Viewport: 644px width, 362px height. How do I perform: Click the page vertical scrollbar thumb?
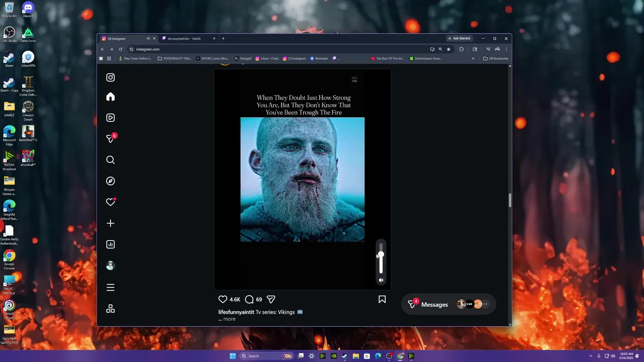pos(510,201)
